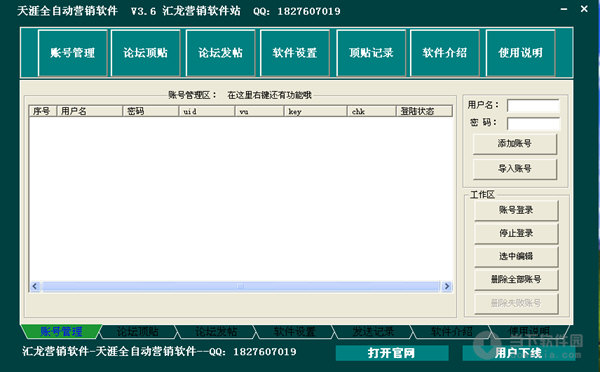This screenshot has width=600, height=372.
Task: Switch to the bottom 使用说明 tab
Action: pyautogui.click(x=529, y=331)
